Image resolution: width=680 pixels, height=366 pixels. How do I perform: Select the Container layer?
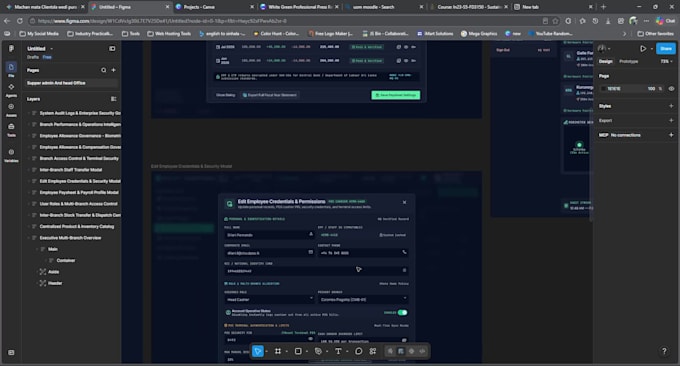tap(66, 261)
